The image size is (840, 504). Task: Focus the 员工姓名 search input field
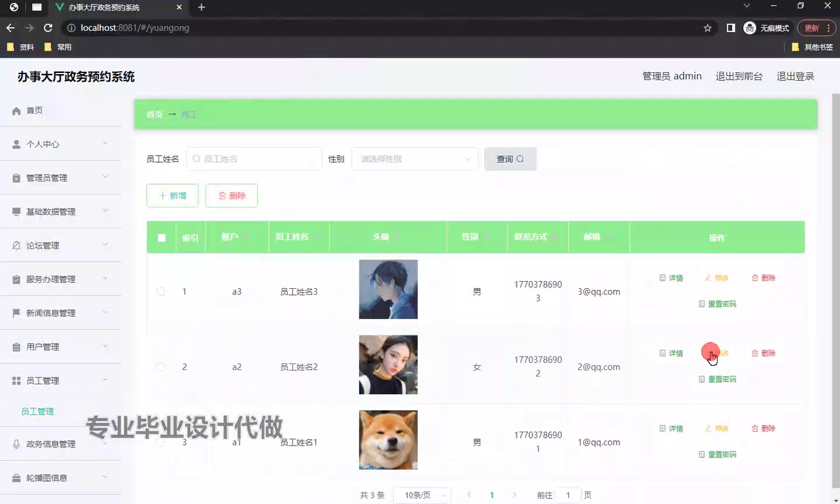click(x=254, y=159)
